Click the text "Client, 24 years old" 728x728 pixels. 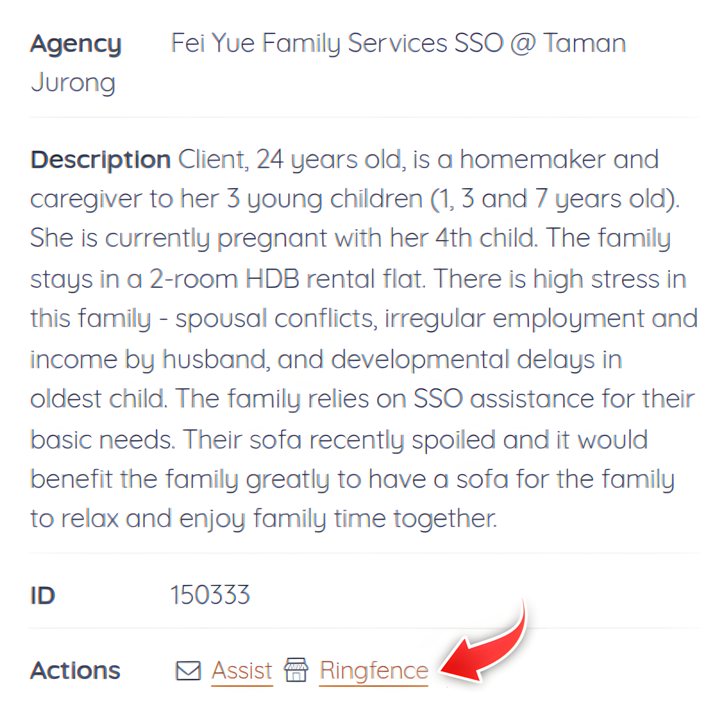289,160
